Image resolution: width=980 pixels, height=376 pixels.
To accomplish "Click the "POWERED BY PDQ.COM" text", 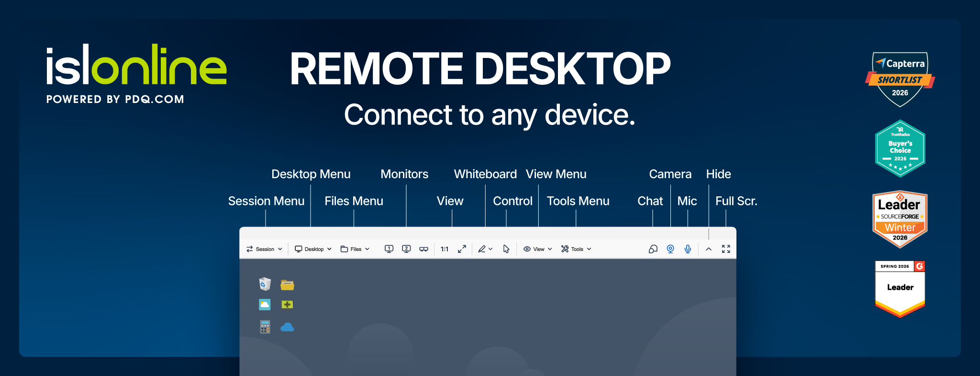I will (115, 99).
